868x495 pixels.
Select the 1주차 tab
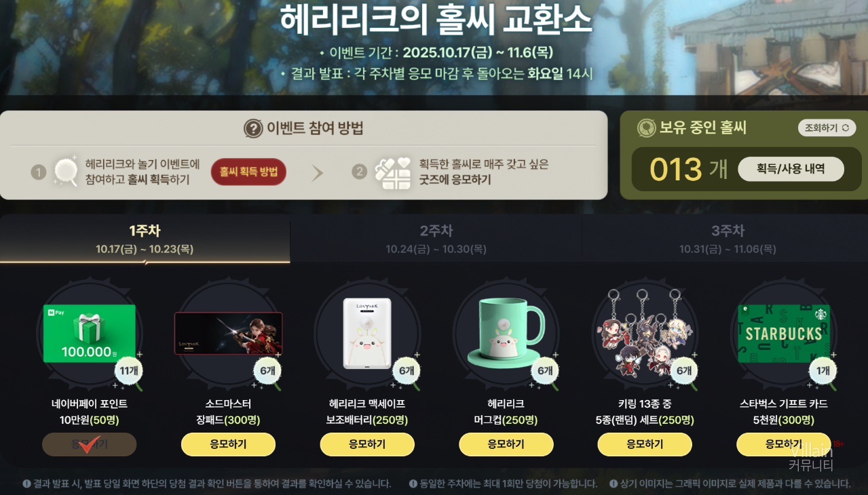[145, 239]
